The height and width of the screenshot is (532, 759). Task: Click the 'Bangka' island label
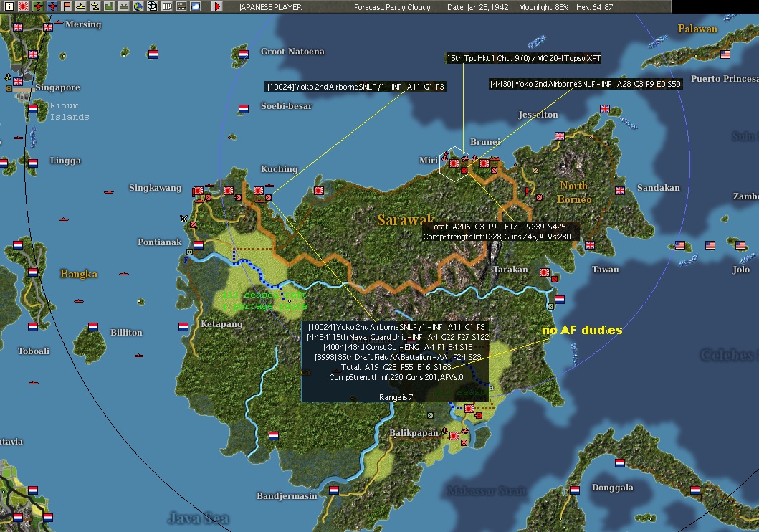pyautogui.click(x=79, y=274)
